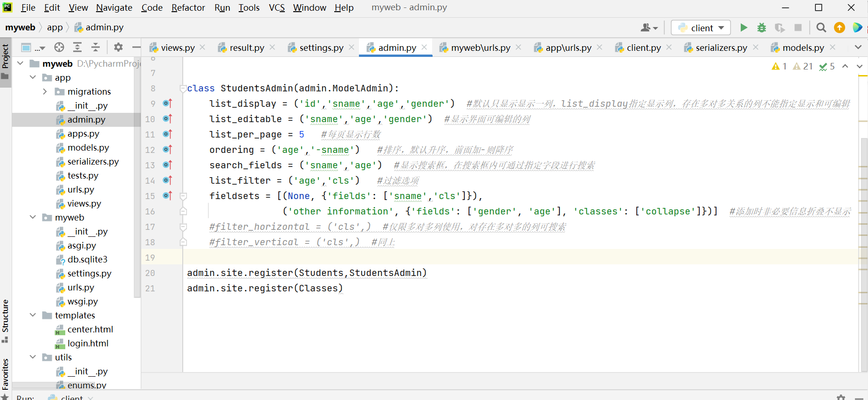Close the result.py tab
Screen dimensions: 868x400
tap(272, 47)
